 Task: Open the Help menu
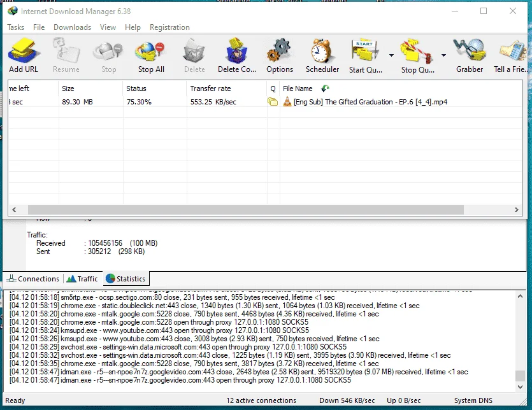133,27
